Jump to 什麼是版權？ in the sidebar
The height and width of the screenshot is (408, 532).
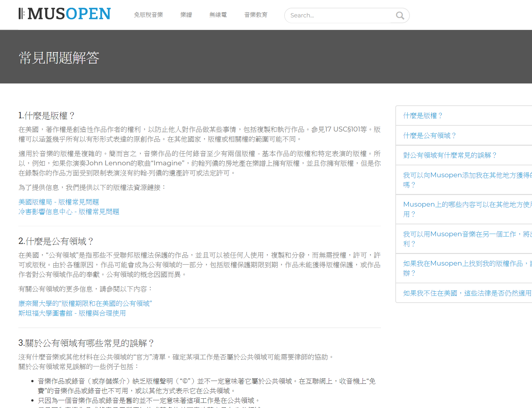point(464,116)
